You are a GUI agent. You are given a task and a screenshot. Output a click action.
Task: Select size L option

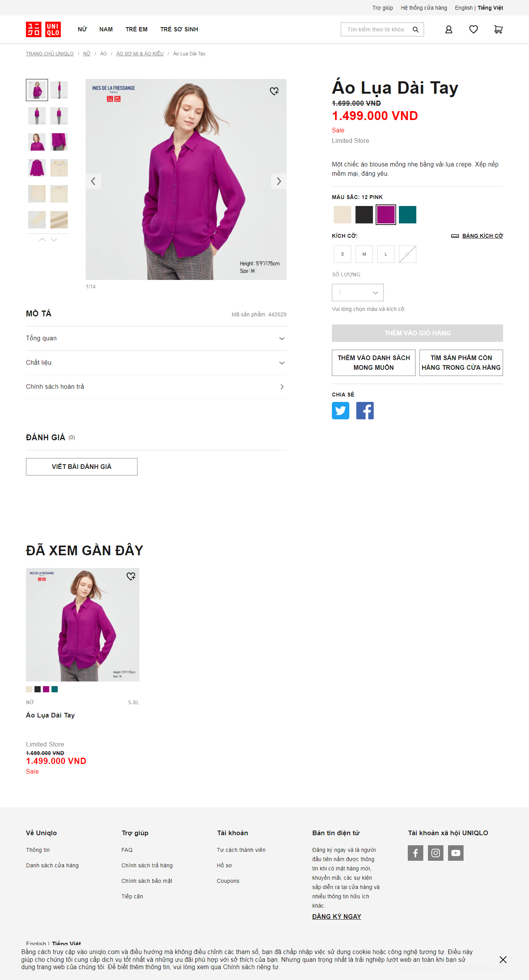(x=386, y=254)
